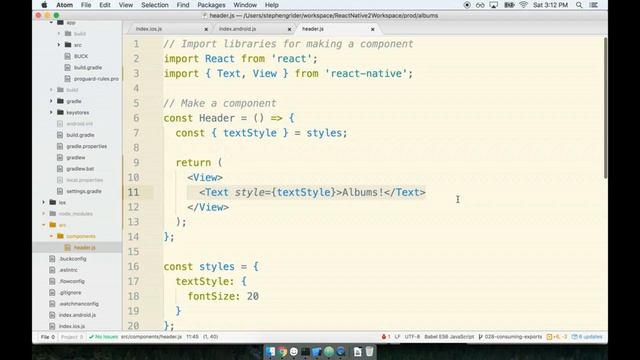Image resolution: width=640 pixels, height=360 pixels.
Task: Select settings.gradle in the tree
Action: click(84, 191)
